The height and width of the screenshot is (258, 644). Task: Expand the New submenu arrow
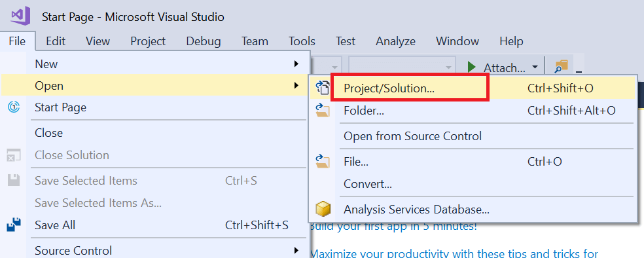tap(296, 64)
